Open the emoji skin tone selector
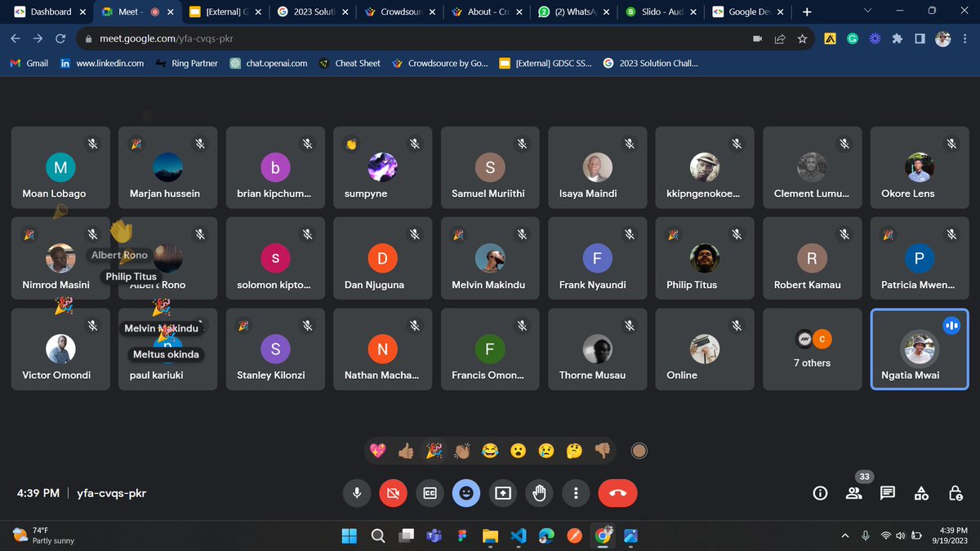Viewport: 980px width, 551px height. (x=639, y=450)
